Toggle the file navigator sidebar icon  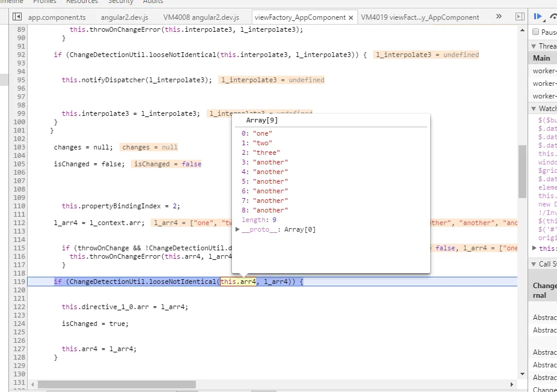click(x=17, y=17)
